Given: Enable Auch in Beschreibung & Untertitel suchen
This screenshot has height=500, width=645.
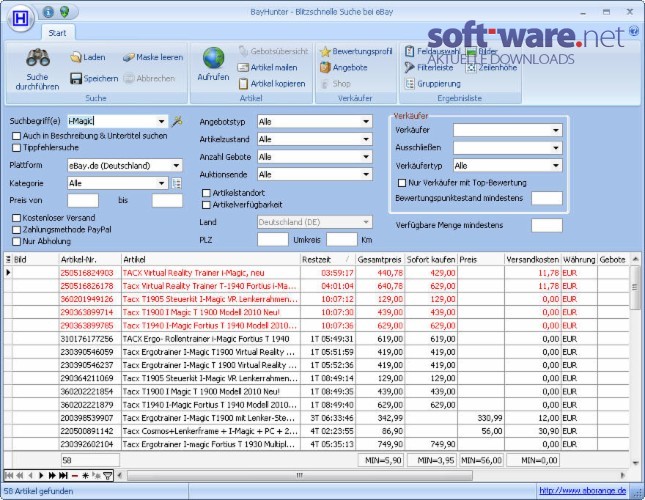Looking at the screenshot, I should 16,136.
